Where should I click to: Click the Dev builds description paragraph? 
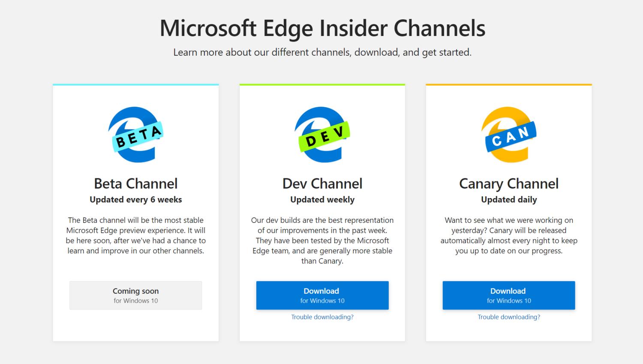322,241
